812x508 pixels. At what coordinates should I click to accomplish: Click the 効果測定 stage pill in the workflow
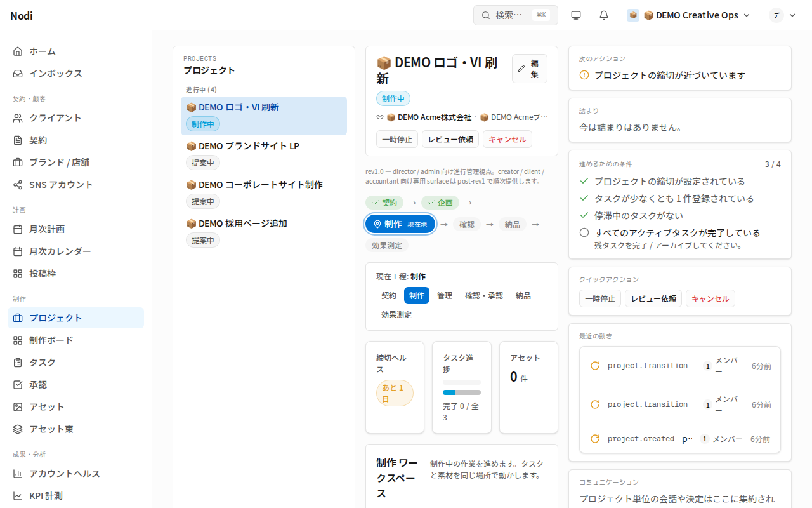(x=387, y=246)
